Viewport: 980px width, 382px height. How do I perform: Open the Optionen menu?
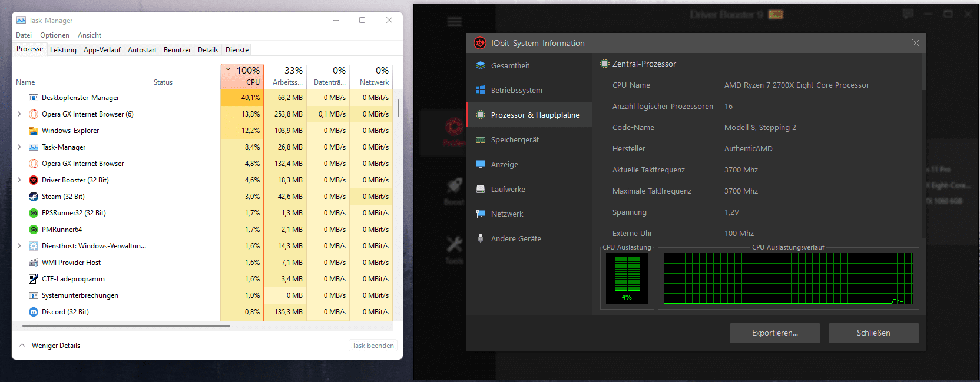[x=55, y=35]
